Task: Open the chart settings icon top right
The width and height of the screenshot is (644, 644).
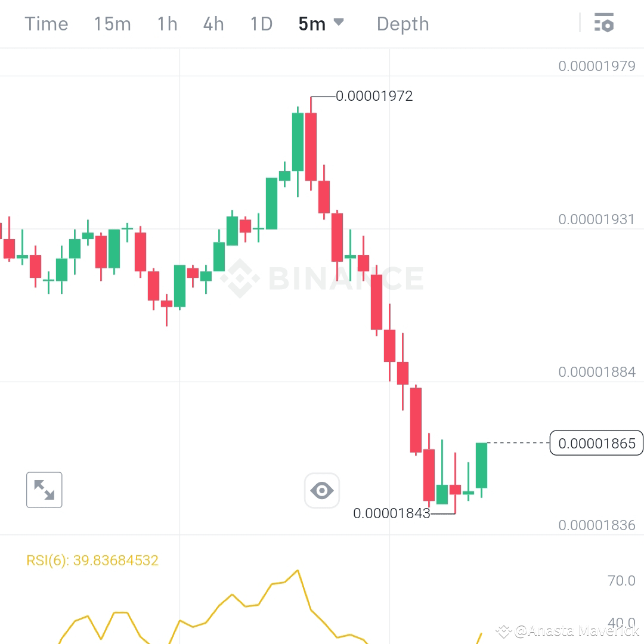Action: [605, 23]
